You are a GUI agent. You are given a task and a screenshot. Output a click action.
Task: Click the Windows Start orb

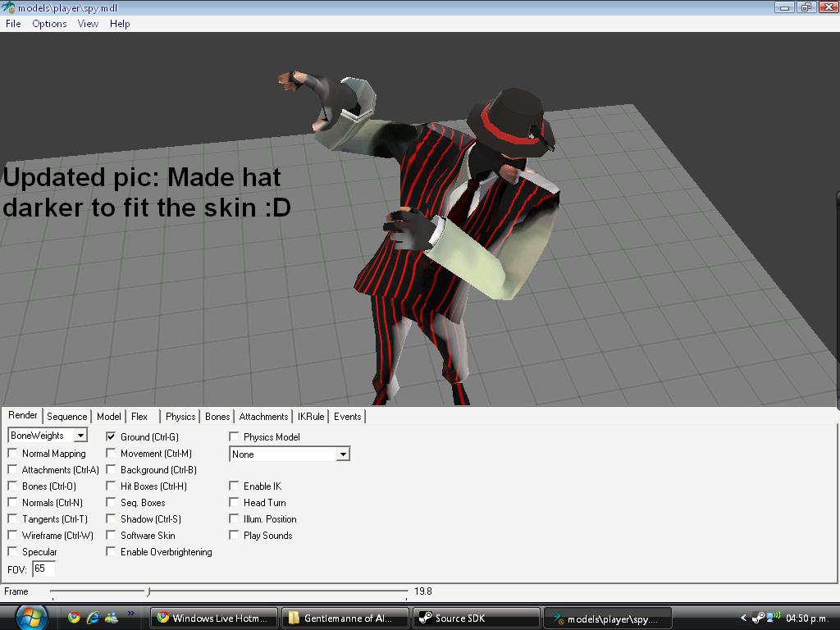[30, 617]
